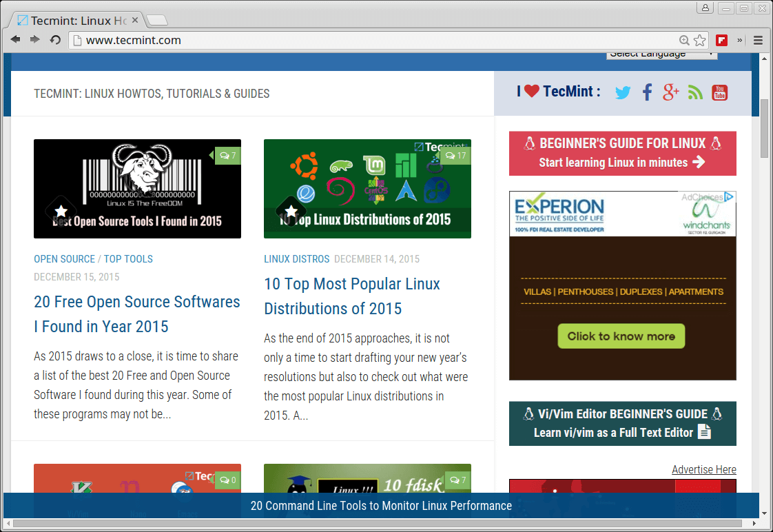Open the Flipboard extension icon
Screen dimensions: 773x532
[722, 41]
